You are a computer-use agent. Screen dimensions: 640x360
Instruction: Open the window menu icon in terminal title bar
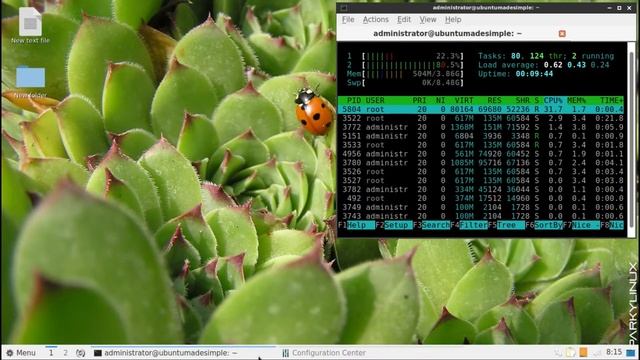[x=344, y=8]
